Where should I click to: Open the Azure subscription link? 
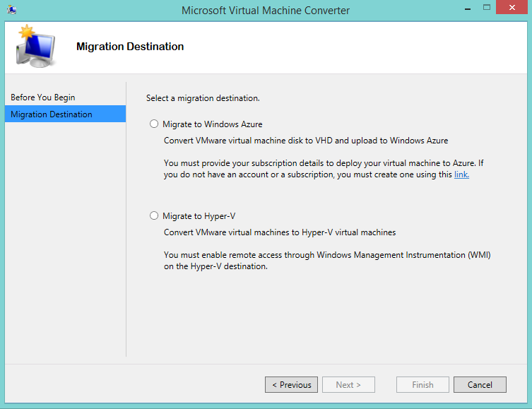point(461,174)
